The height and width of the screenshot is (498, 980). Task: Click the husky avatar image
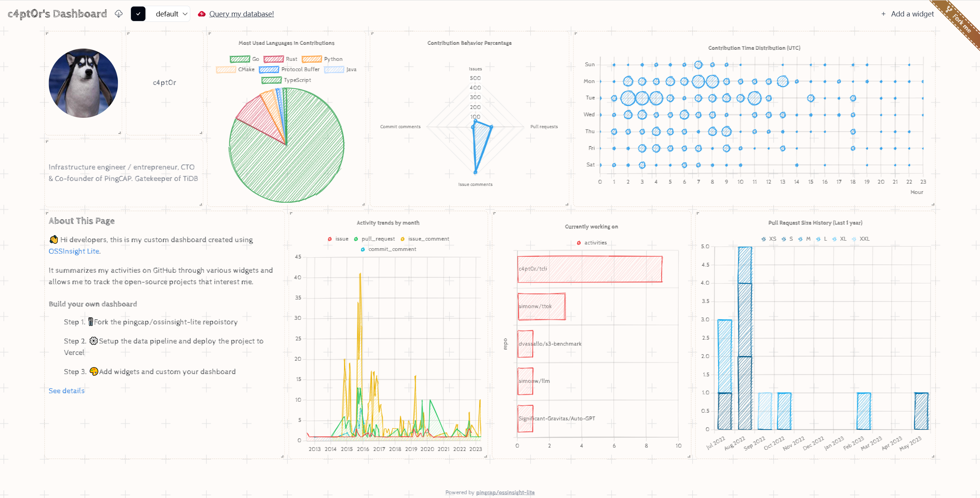(83, 83)
